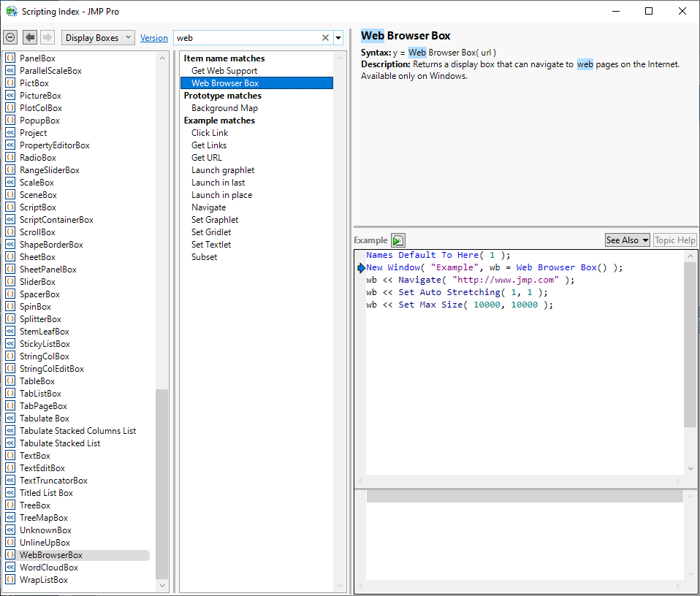The height and width of the screenshot is (596, 700).
Task: Select the Navigate example match
Action: click(209, 207)
